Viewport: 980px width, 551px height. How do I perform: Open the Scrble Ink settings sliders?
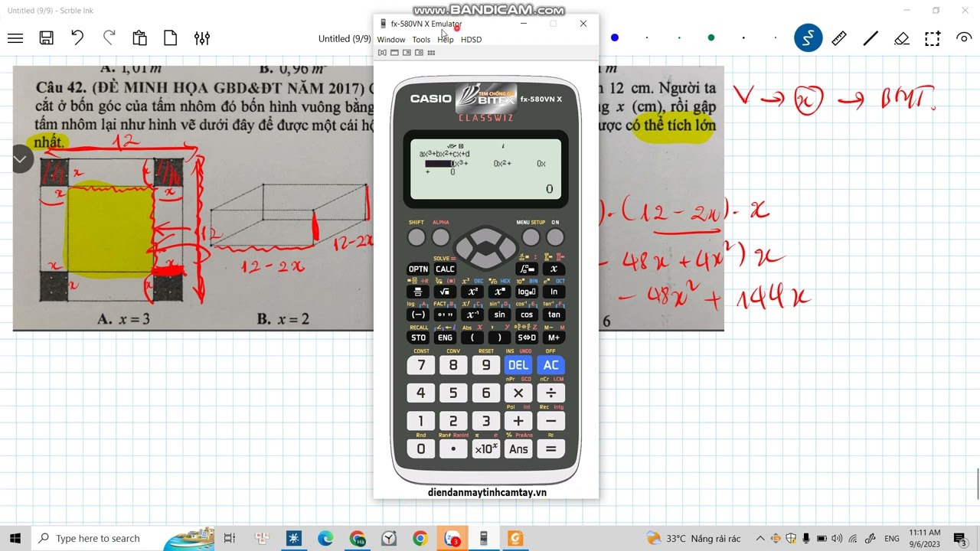point(202,38)
